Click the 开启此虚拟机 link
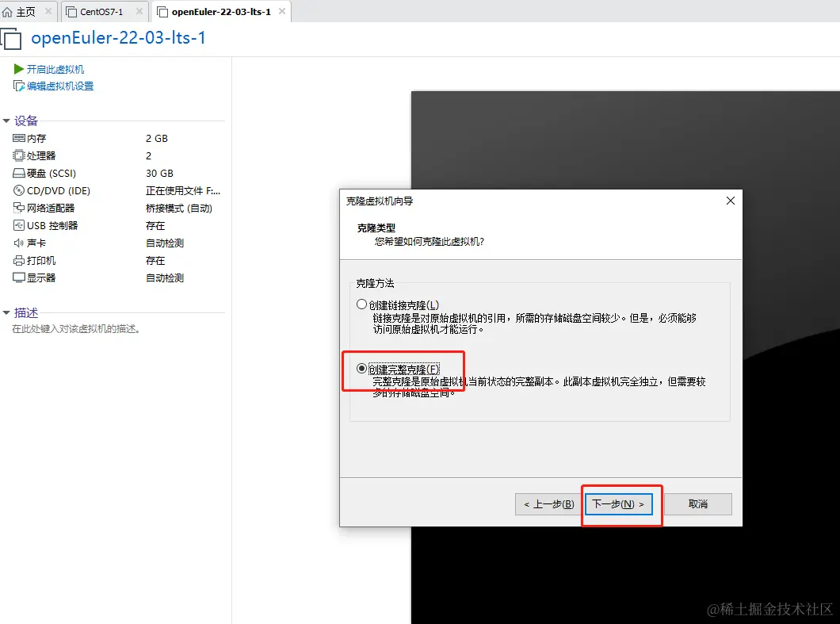Screen dimensions: 840x624 (x=55, y=69)
